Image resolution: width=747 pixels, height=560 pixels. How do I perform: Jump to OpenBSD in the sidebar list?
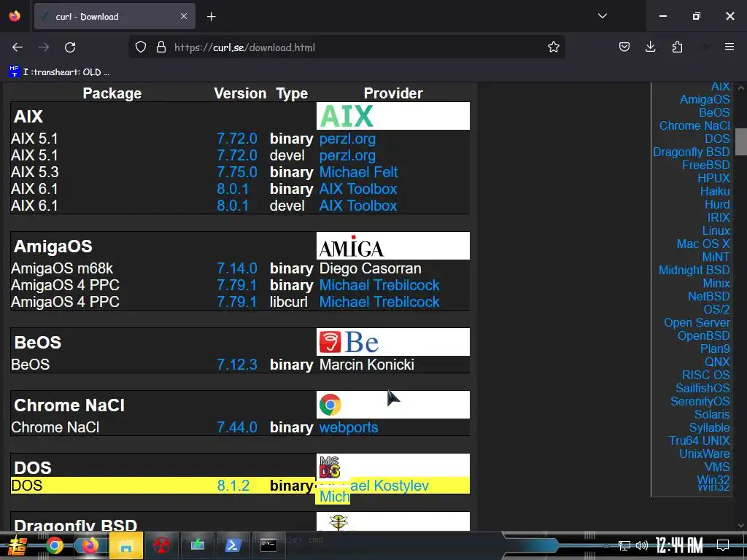(704, 335)
